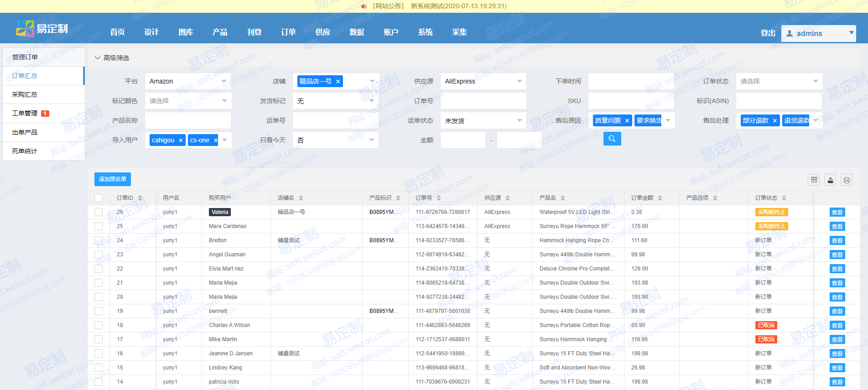Open the 供应源 dropdown showing AliExpress
This screenshot has width=868, height=390.
483,81
